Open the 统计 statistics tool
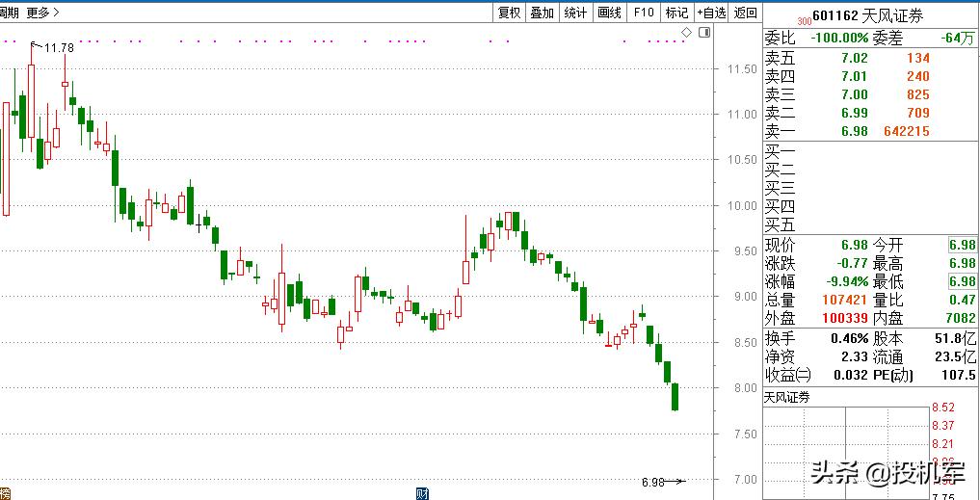980x500 pixels. (x=575, y=13)
